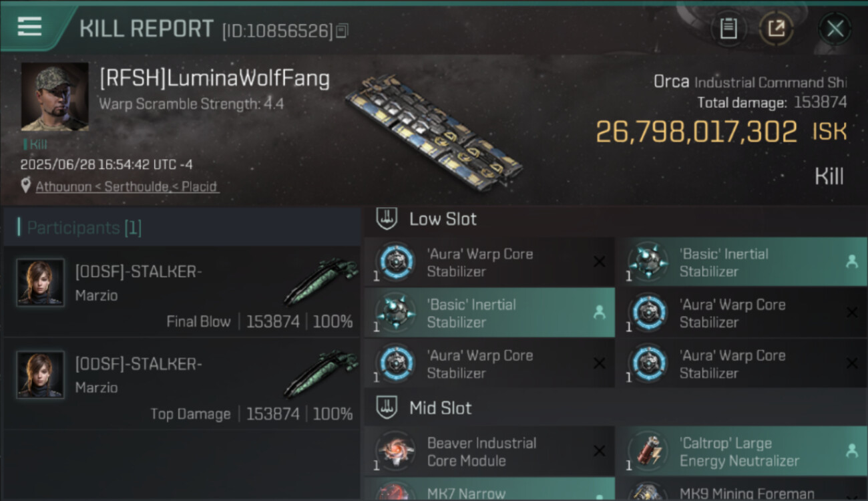Click the first 'Aura' Warp Core Stabilizer icon
The height and width of the screenshot is (501, 868).
pyautogui.click(x=394, y=262)
